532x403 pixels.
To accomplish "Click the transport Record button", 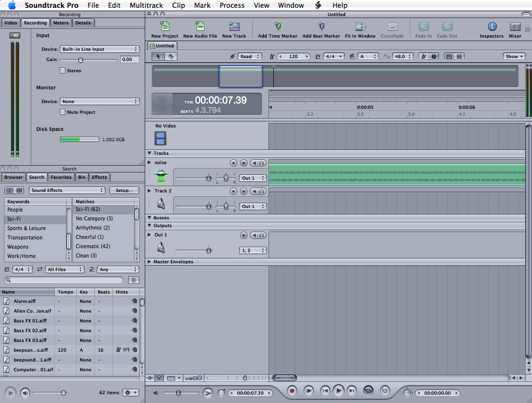I will pyautogui.click(x=292, y=391).
